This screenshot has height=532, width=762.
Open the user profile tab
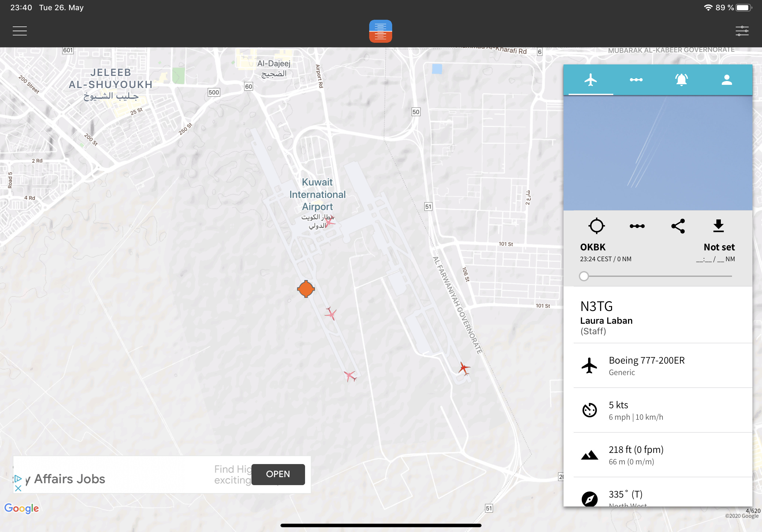point(727,80)
